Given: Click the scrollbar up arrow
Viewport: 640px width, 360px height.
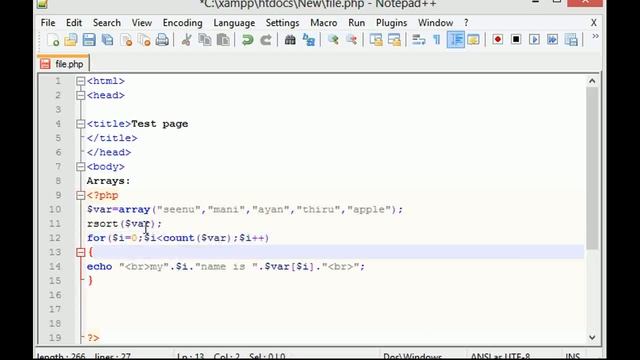Looking at the screenshot, I should pos(592,81).
